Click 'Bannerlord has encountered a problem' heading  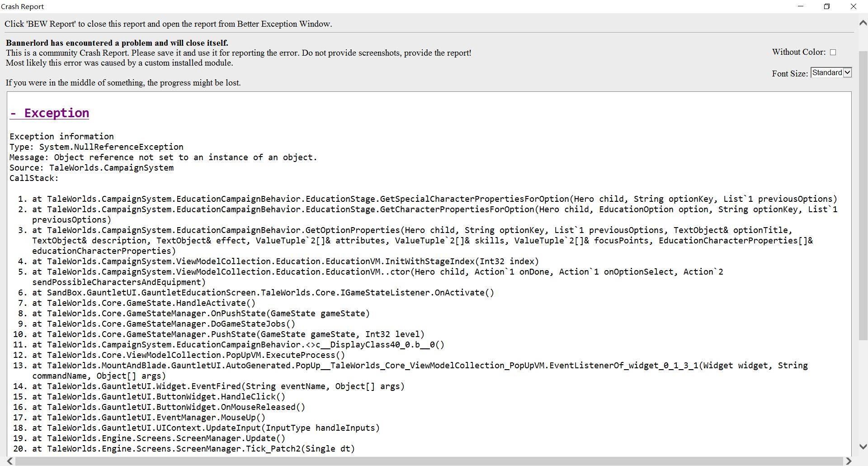click(117, 43)
